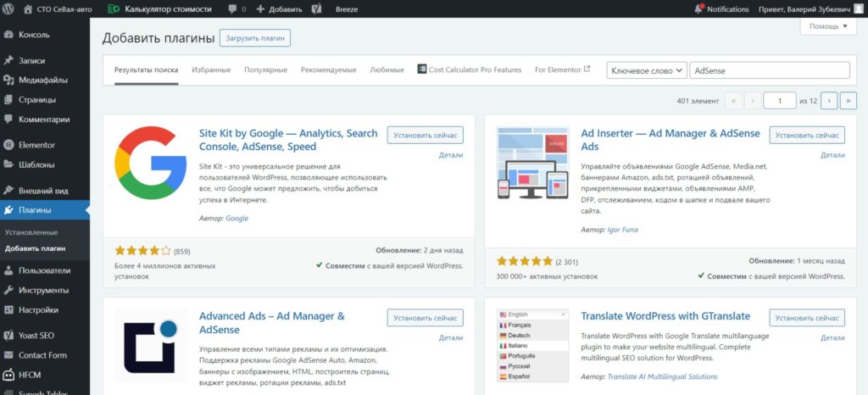Click the GTranslate language list thumbnail
The image size is (868, 395).
click(x=532, y=346)
